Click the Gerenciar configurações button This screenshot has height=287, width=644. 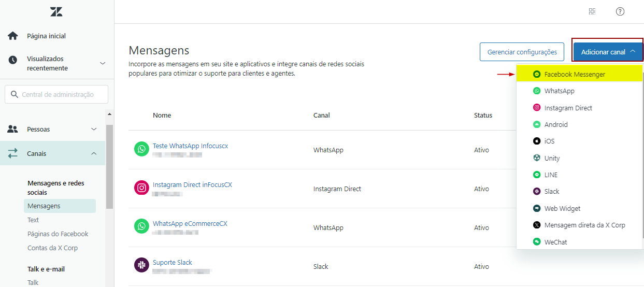(x=522, y=52)
